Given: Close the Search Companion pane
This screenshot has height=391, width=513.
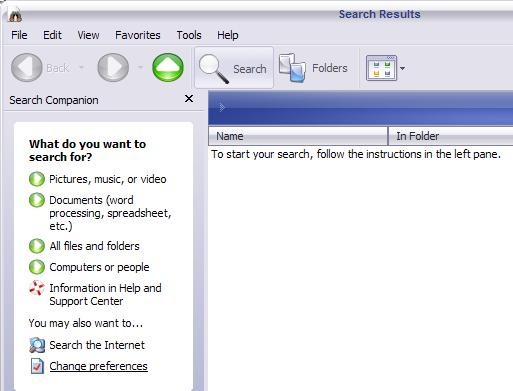Looking at the screenshot, I should [189, 99].
